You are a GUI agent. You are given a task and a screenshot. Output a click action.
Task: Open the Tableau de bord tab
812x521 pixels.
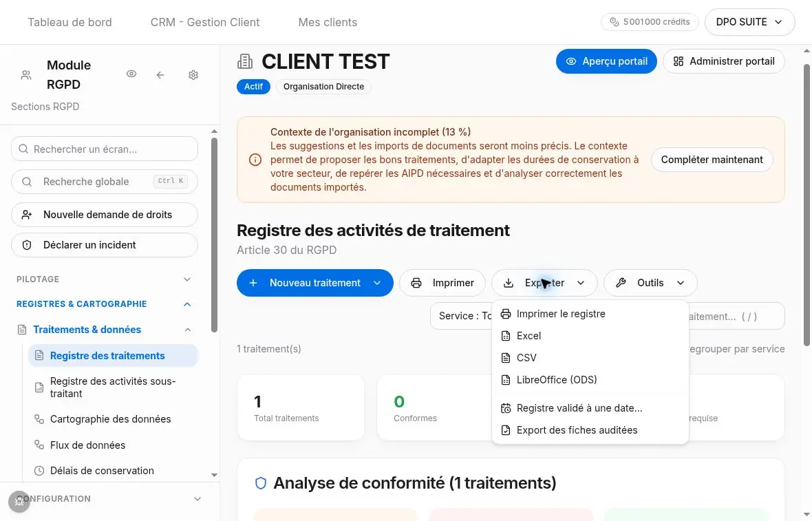click(70, 22)
